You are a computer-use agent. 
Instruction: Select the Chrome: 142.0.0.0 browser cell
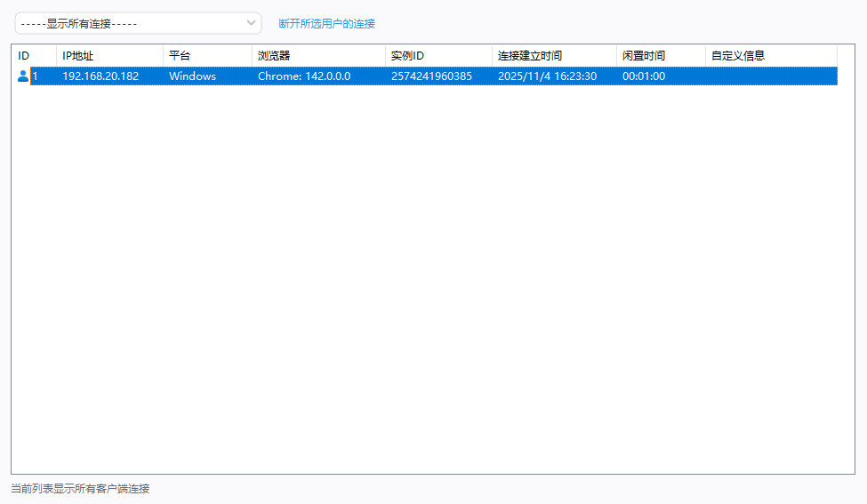point(304,76)
